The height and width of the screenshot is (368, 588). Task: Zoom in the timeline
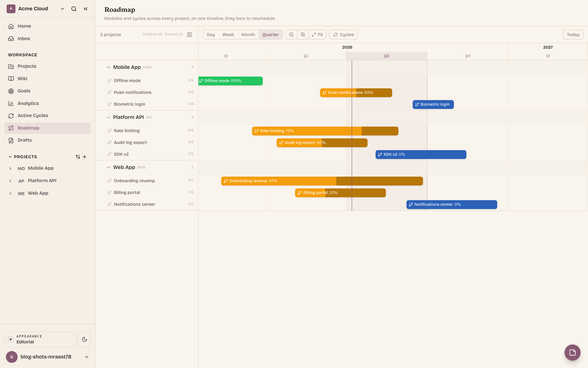pos(303,35)
